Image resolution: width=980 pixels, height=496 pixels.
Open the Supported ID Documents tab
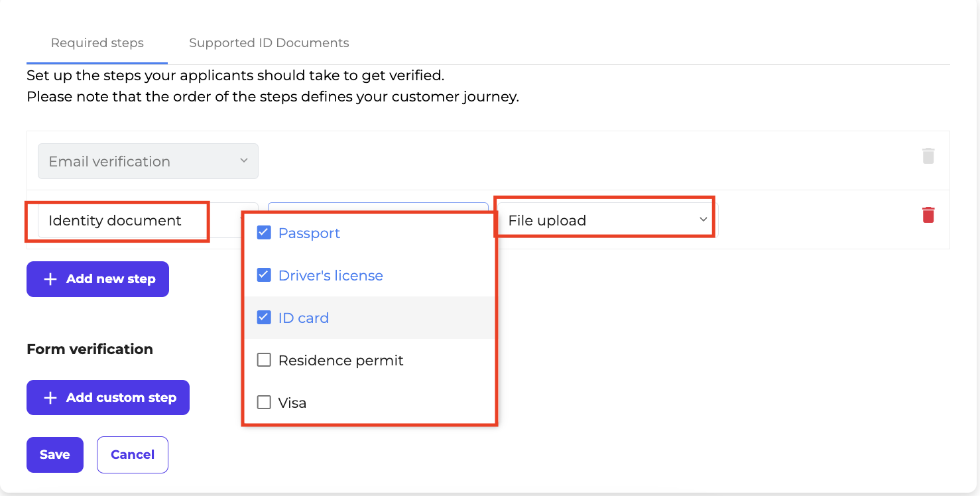(x=269, y=43)
